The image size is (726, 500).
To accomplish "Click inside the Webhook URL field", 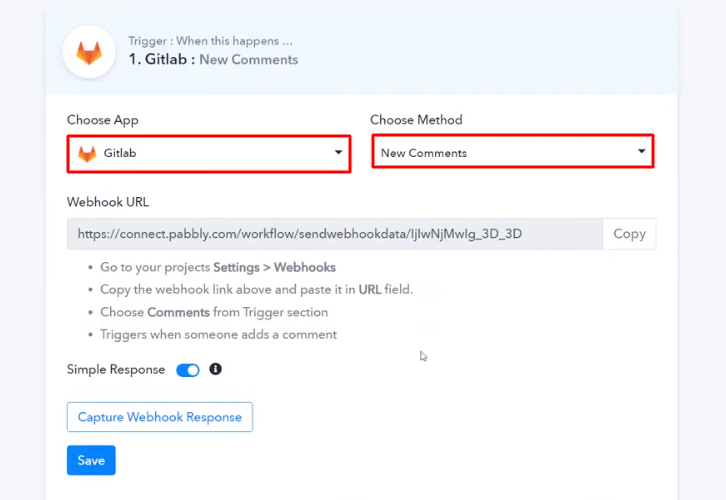I will tap(335, 234).
